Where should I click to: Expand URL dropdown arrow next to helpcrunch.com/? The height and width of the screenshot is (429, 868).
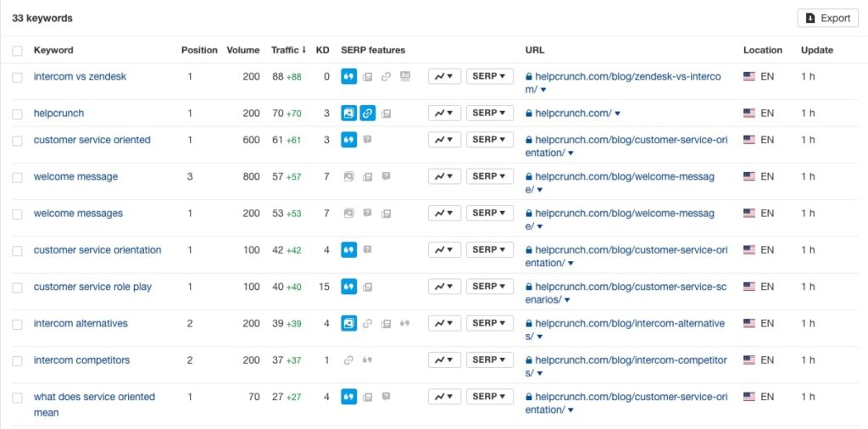pos(618,114)
